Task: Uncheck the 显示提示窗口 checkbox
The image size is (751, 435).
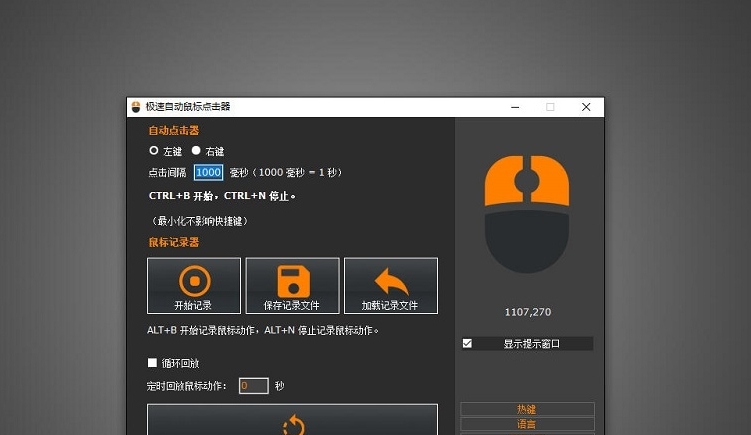Action: point(467,343)
